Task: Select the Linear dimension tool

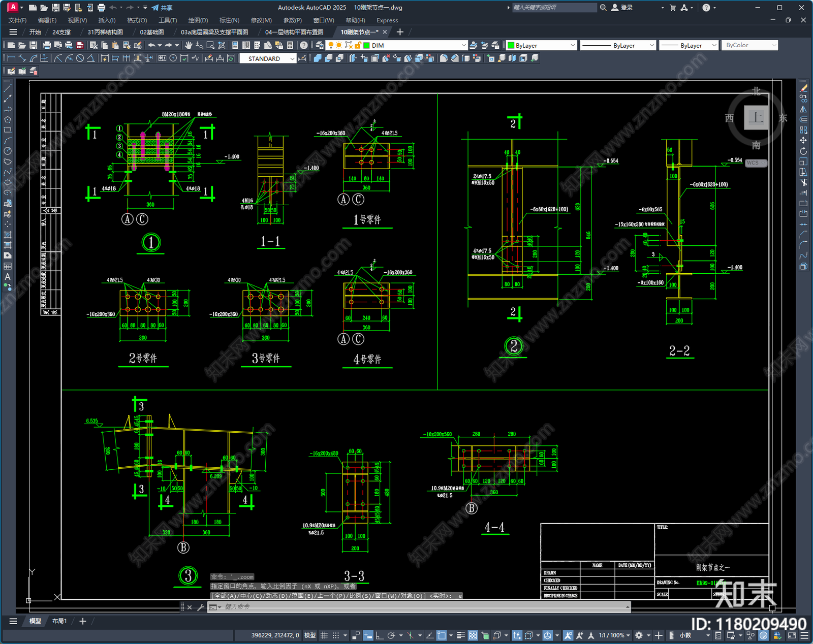Action: tap(11, 58)
